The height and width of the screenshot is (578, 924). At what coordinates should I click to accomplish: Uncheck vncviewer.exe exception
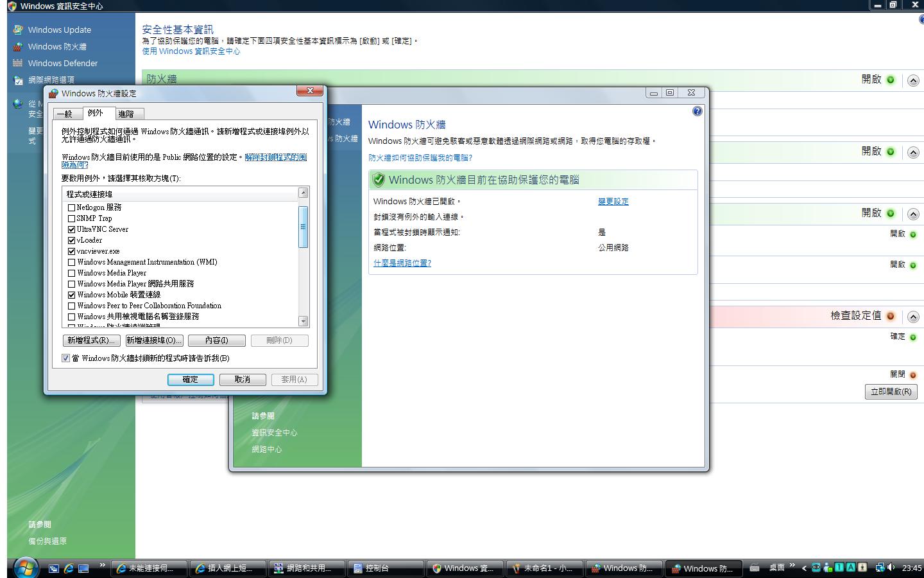[71, 251]
